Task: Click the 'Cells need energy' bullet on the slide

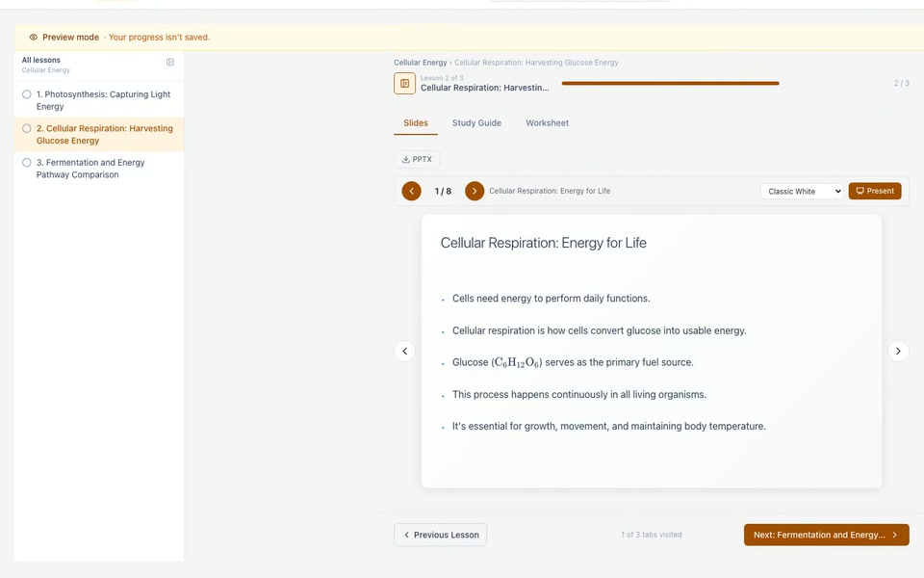Action: point(551,299)
